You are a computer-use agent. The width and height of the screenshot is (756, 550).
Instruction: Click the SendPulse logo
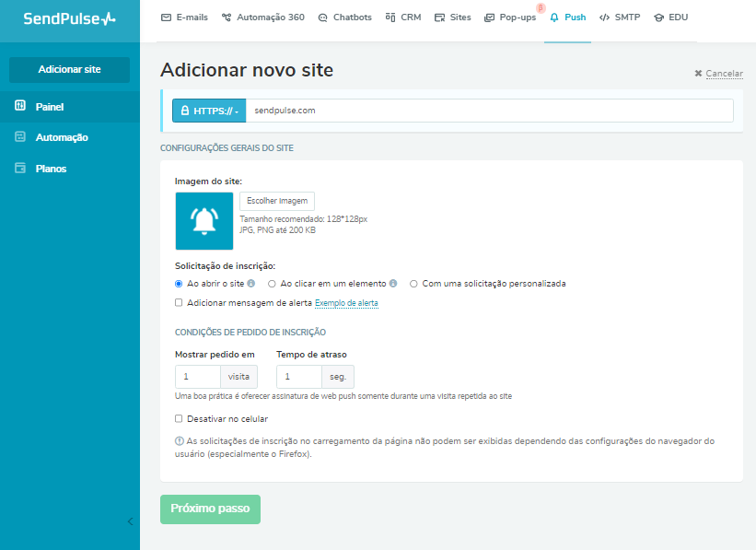(69, 18)
